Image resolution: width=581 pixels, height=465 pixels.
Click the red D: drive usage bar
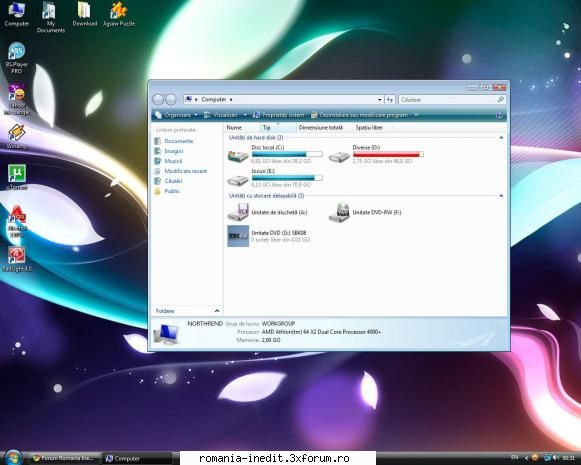pos(388,154)
